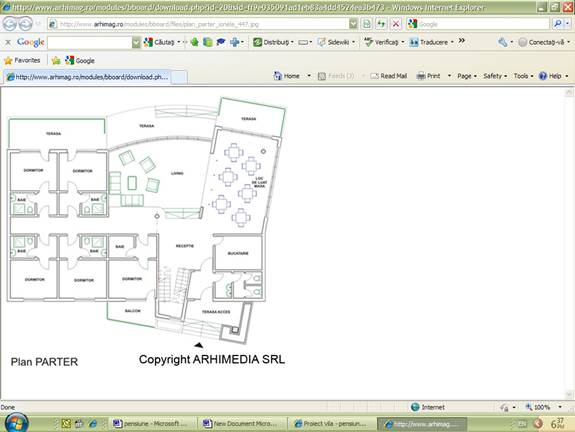Click the Google toolbar bookmarks book icon
Screen dimensions: 575x432
point(208,42)
